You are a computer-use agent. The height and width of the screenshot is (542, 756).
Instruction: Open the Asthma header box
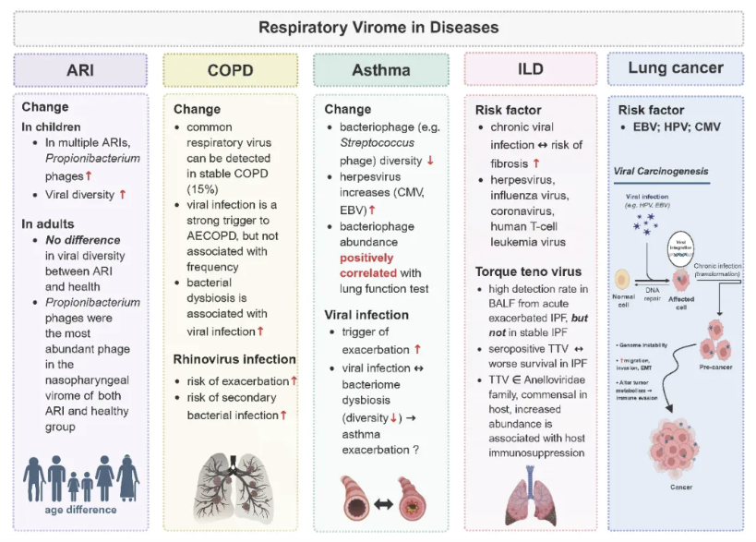[381, 70]
